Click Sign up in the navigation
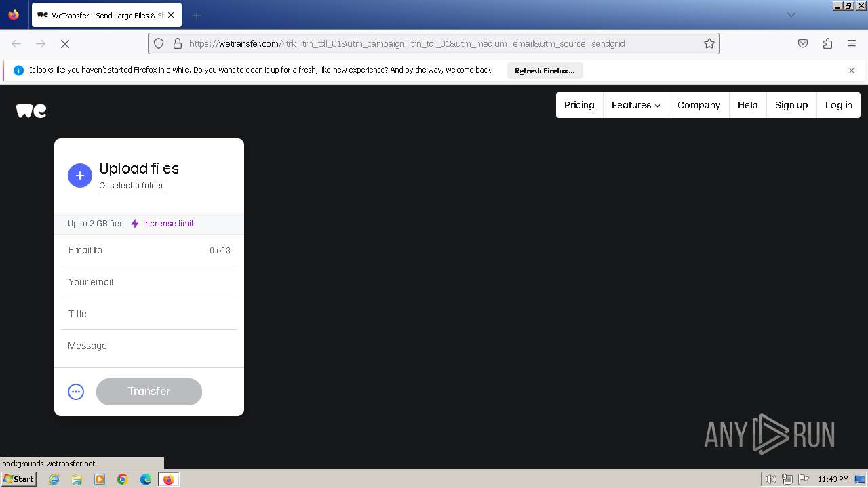 [791, 105]
